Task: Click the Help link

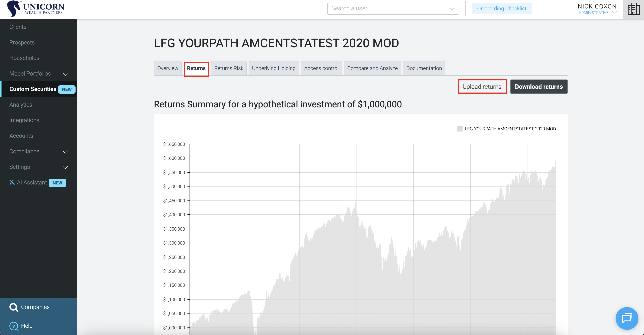Action: [x=27, y=326]
